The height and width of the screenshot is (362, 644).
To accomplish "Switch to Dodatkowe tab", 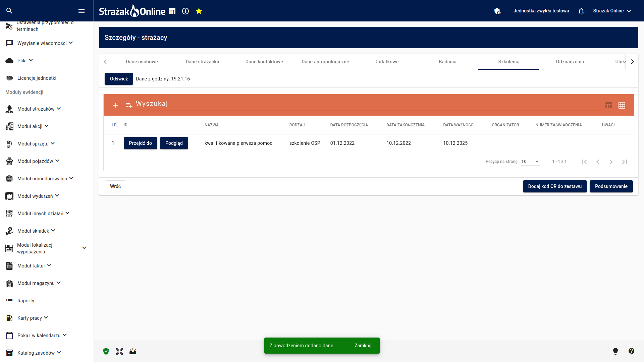I will click(386, 62).
